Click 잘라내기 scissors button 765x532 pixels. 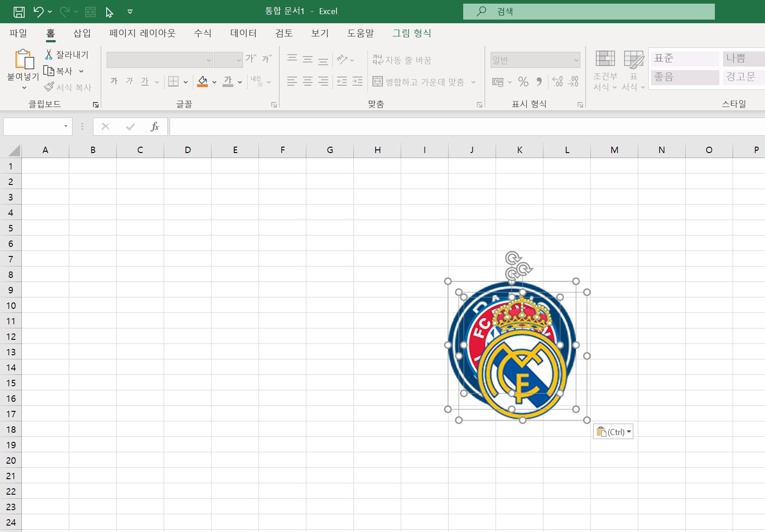[x=67, y=55]
